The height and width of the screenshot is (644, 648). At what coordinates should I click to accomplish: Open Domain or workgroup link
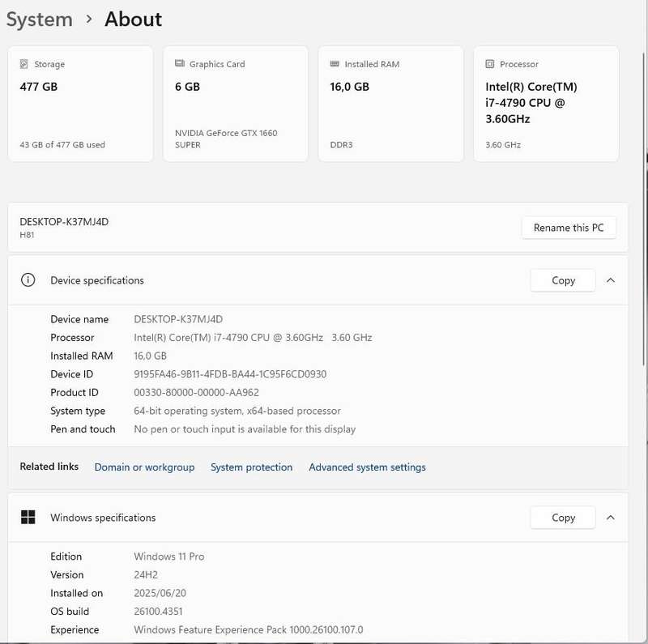tap(144, 467)
